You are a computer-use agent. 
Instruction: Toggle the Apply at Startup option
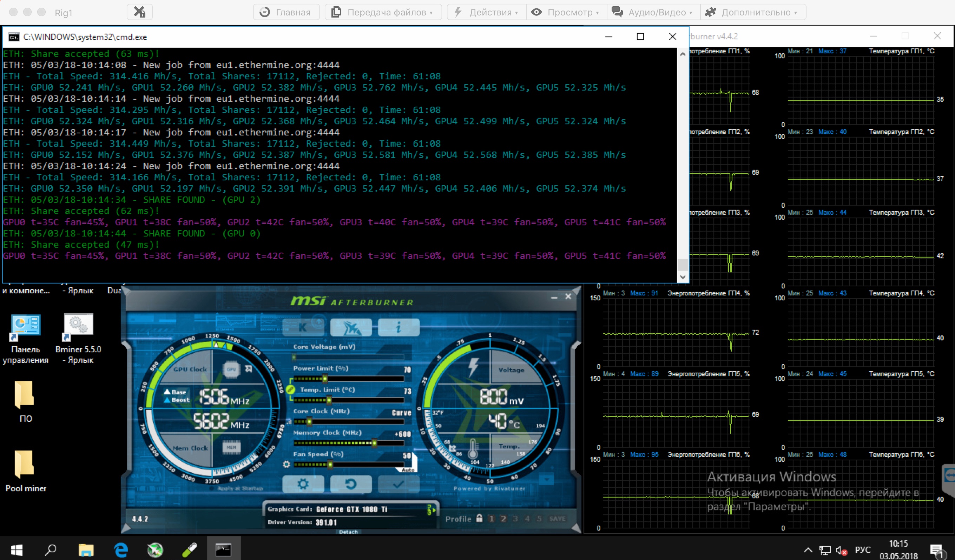237,488
